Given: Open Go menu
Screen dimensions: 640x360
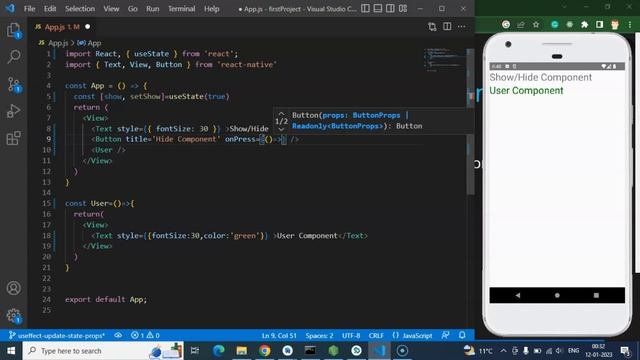Looking at the screenshot, I should (133, 9).
